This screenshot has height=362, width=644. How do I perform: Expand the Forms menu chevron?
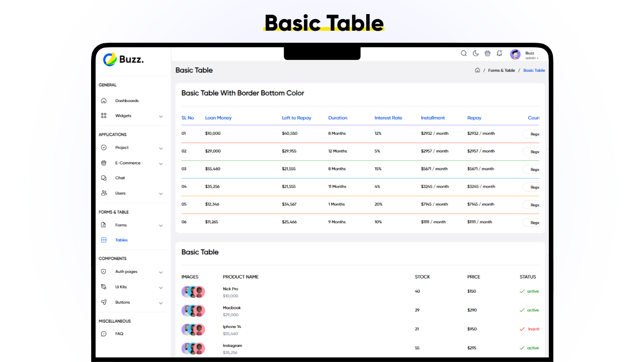(x=160, y=225)
